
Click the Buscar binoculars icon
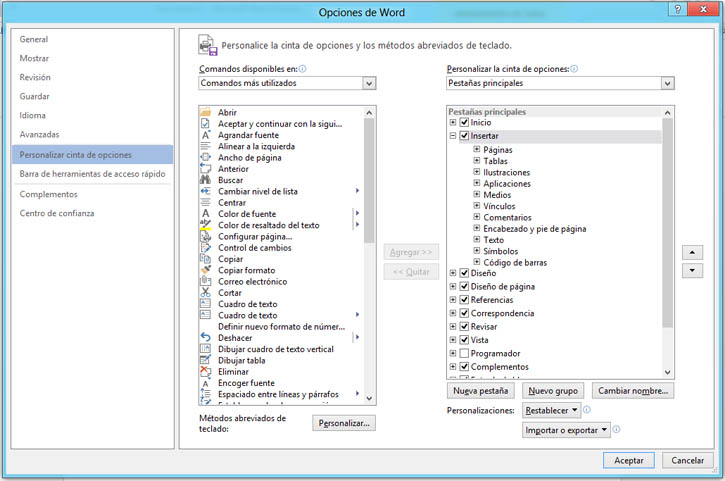pyautogui.click(x=206, y=180)
